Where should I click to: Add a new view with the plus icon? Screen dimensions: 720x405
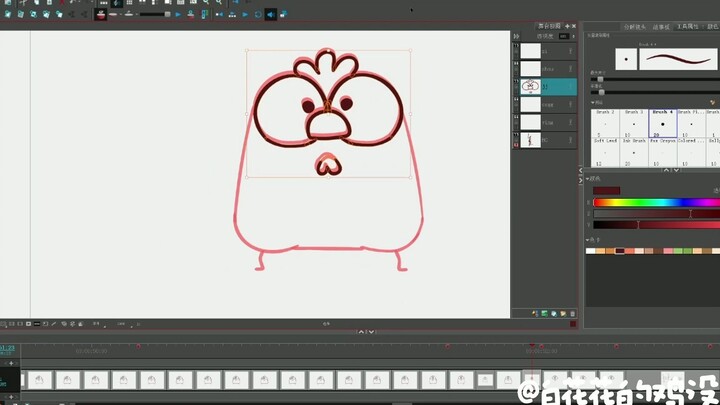567,26
